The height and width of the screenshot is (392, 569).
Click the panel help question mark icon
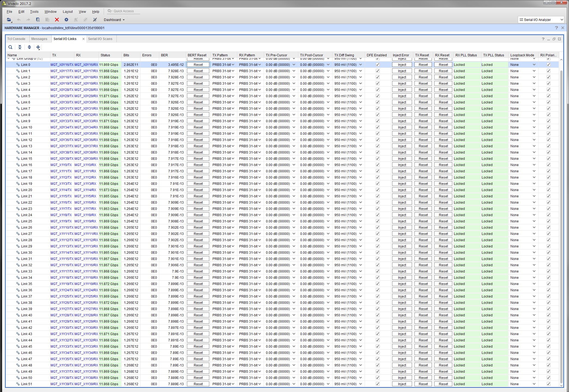543,39
